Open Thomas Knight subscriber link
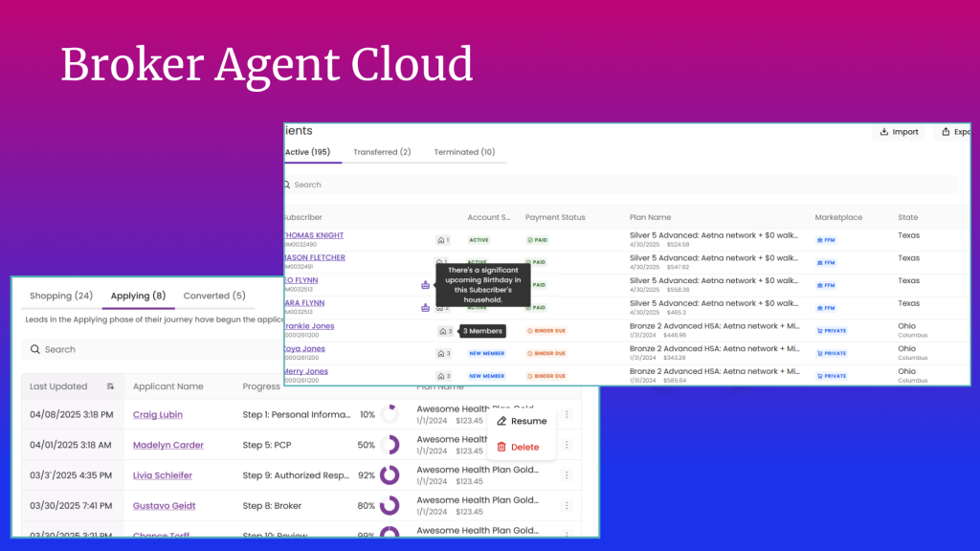Screen dimensions: 980x551 tap(314, 235)
